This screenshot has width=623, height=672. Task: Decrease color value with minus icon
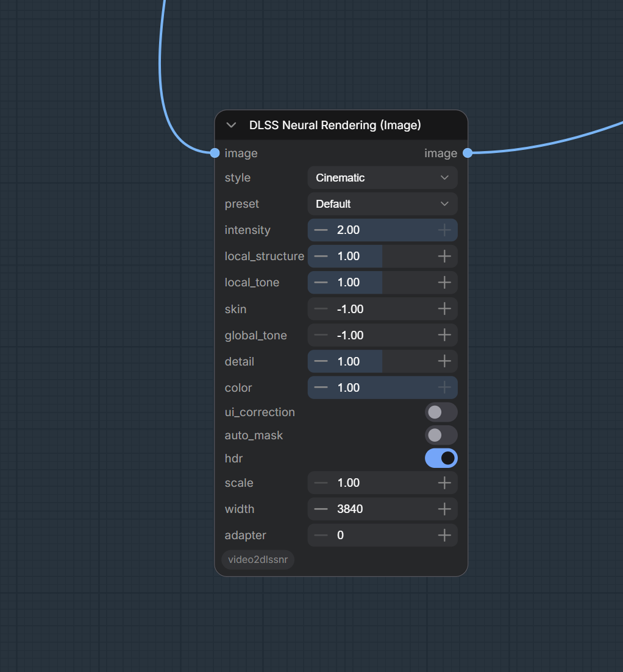point(321,387)
